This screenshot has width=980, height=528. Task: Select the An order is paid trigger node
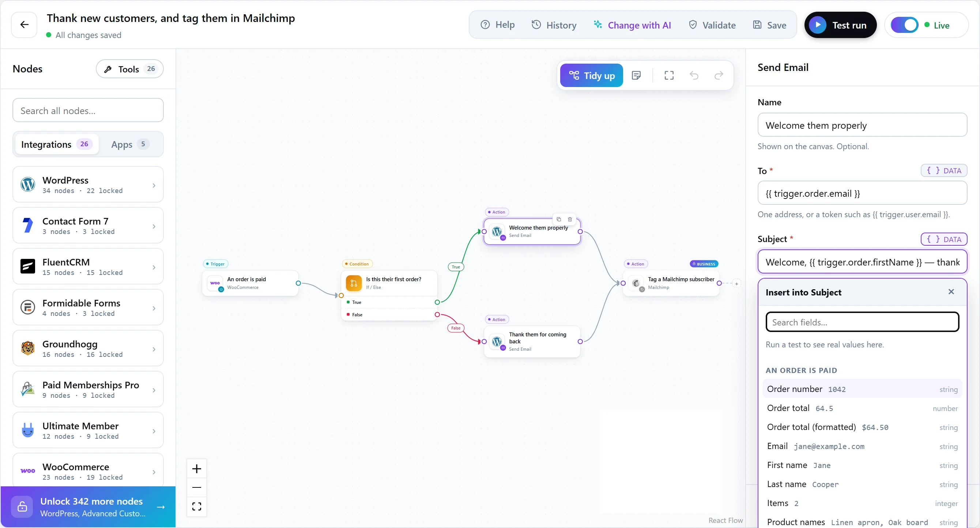click(x=250, y=283)
